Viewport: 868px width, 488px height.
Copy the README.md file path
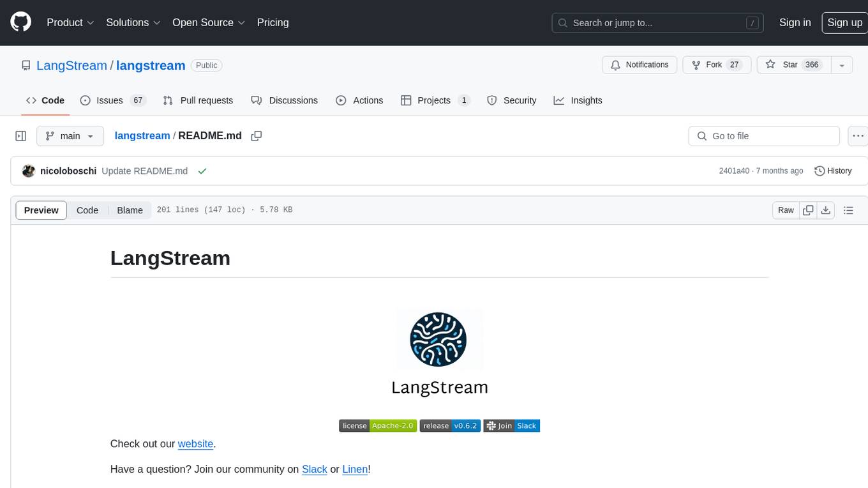[257, 136]
